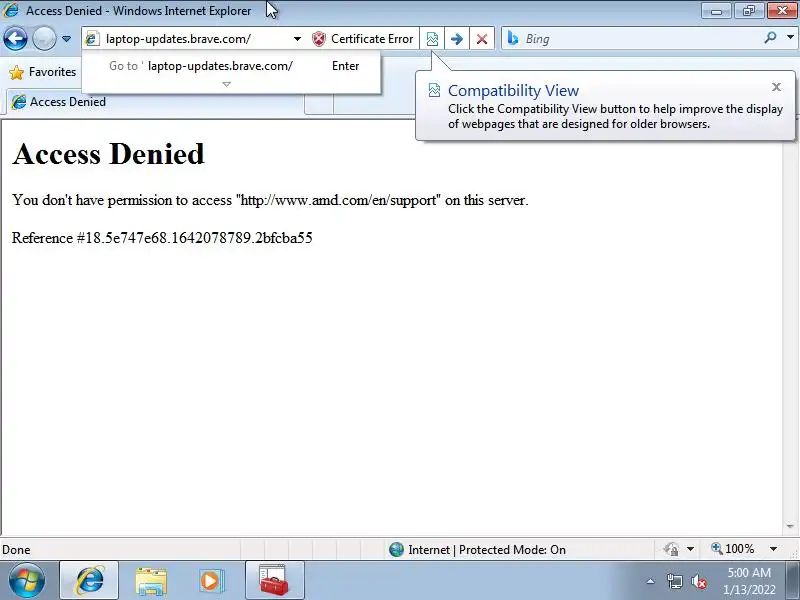800x600 pixels.
Task: Click the amd.com permission message text
Action: click(270, 200)
